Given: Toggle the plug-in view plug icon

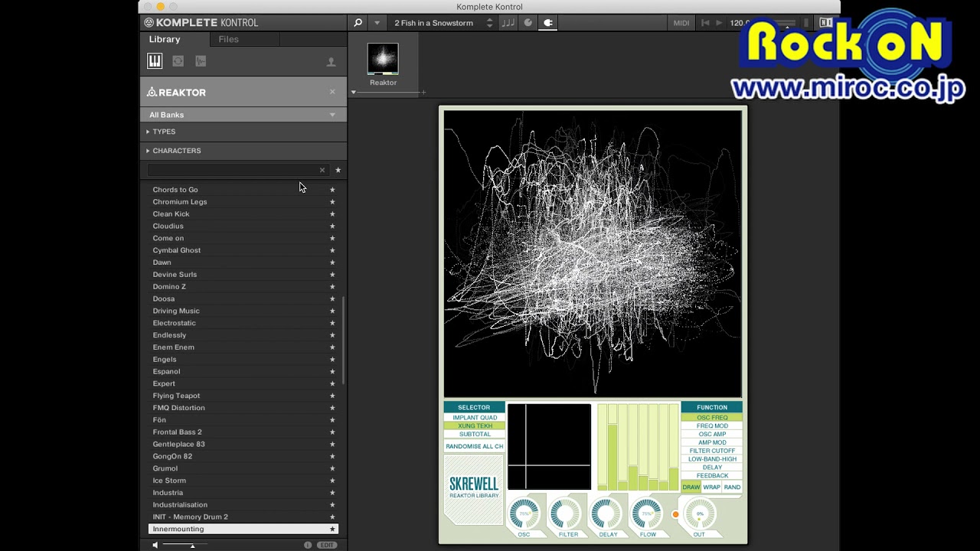Looking at the screenshot, I should tap(547, 23).
